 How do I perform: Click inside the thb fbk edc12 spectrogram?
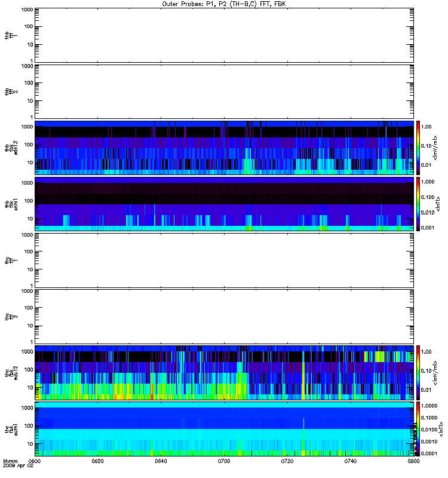coord(224,148)
